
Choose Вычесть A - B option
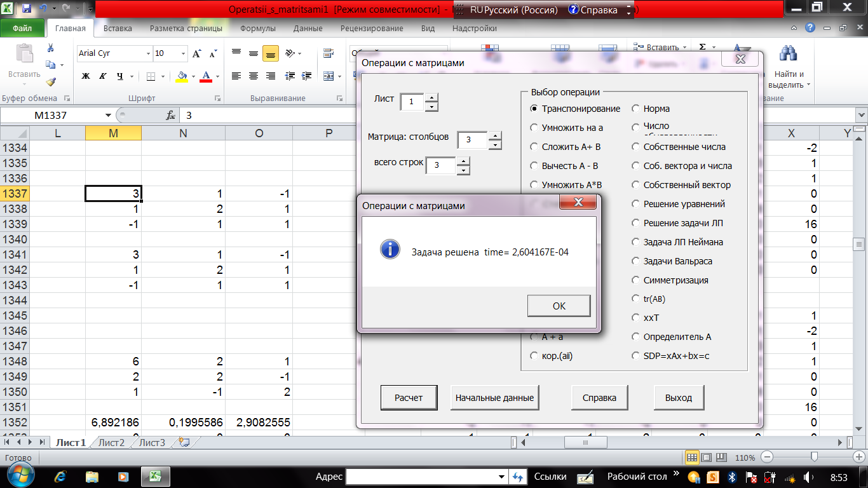tap(534, 166)
